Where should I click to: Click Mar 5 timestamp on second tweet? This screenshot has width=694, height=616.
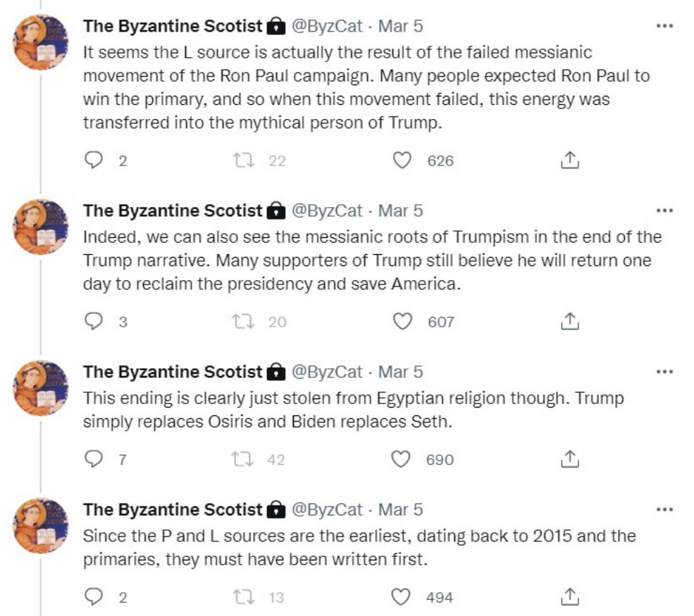(x=400, y=210)
